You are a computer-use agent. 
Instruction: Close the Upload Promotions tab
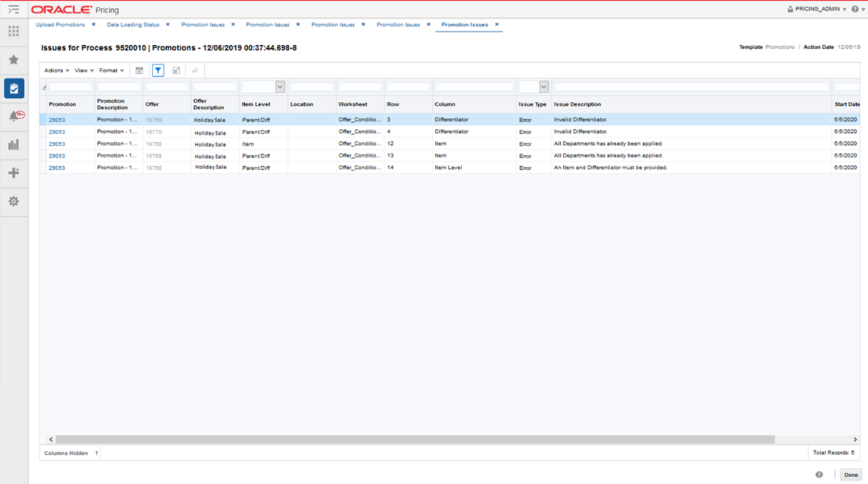94,24
